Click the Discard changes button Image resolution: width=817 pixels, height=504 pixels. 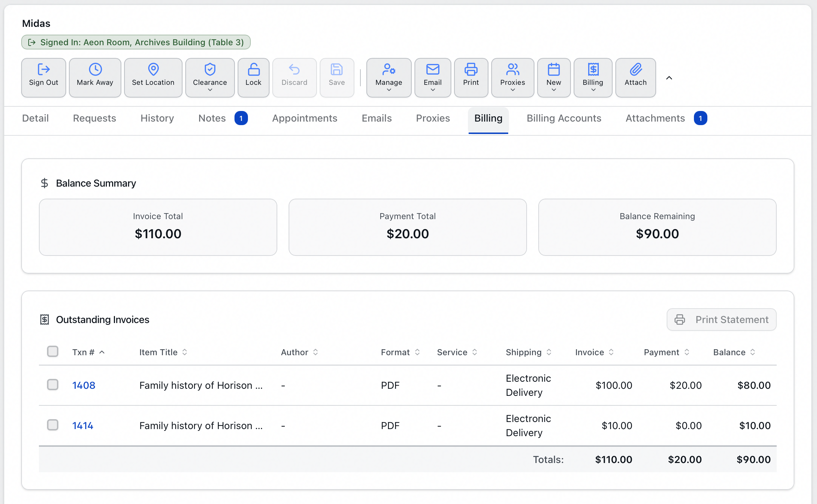[x=295, y=78]
